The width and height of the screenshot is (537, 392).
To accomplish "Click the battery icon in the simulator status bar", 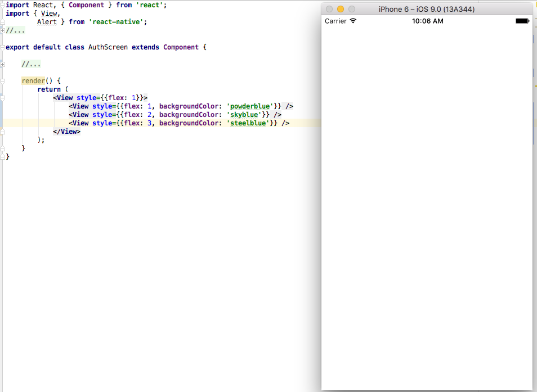I will tap(522, 21).
